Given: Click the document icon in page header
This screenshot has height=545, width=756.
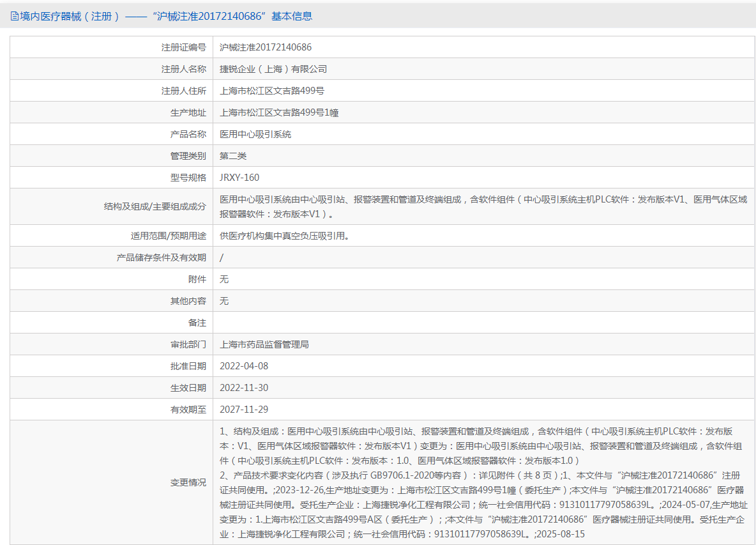Looking at the screenshot, I should click(15, 17).
